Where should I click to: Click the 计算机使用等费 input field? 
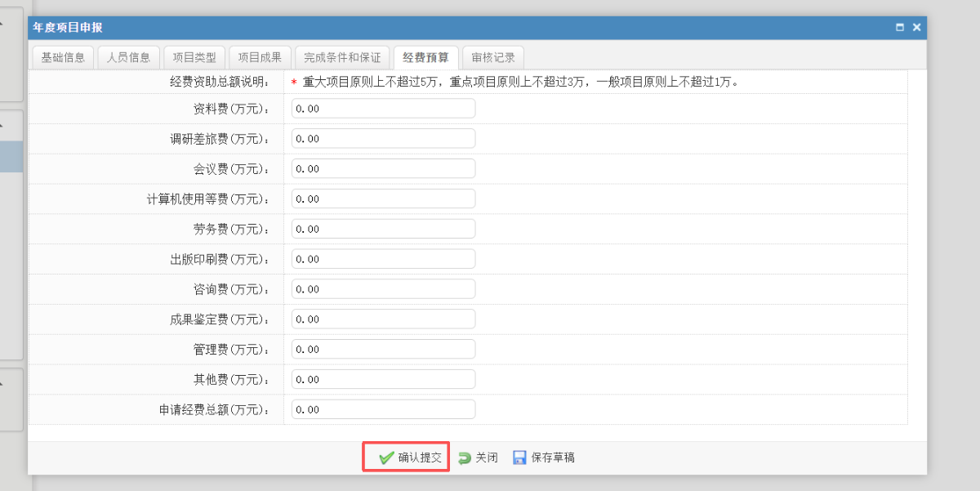click(x=383, y=199)
